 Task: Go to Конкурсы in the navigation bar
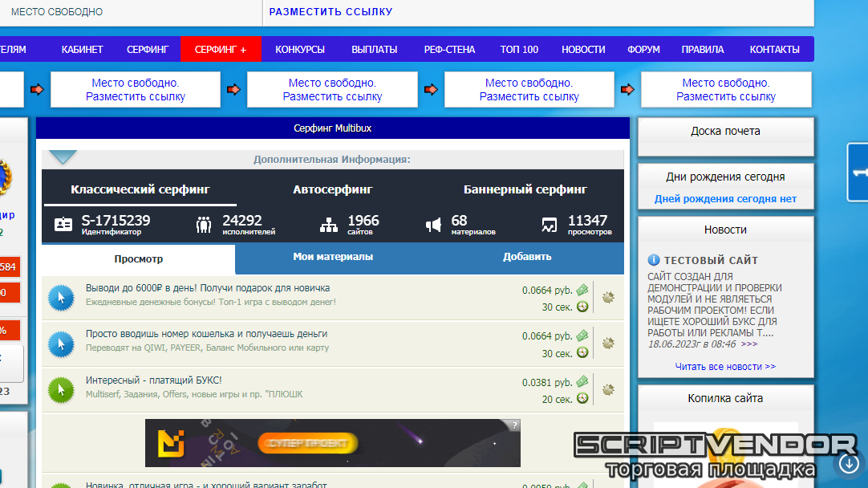pos(300,49)
